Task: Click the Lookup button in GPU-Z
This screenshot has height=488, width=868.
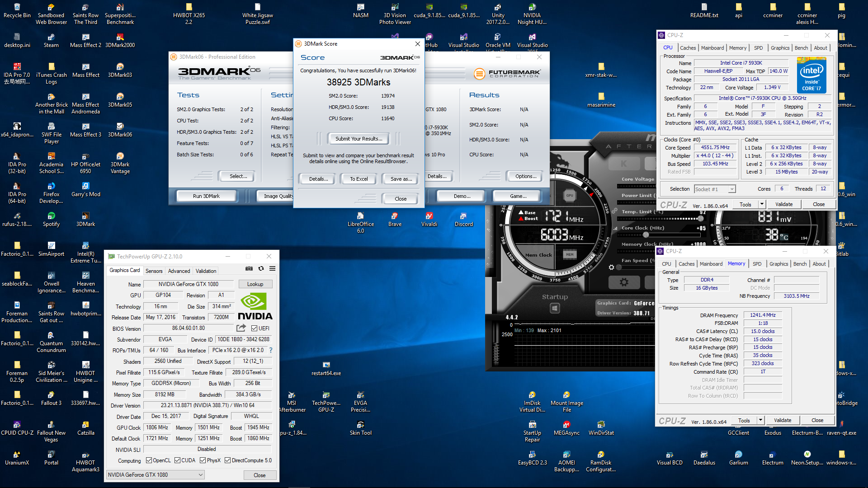Action: click(x=255, y=284)
